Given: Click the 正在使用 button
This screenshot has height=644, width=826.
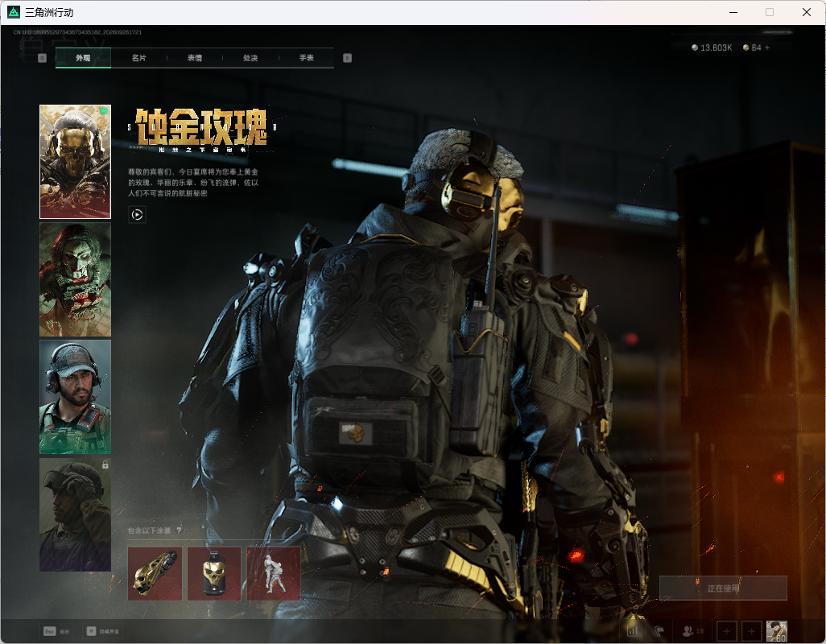Looking at the screenshot, I should (x=723, y=588).
